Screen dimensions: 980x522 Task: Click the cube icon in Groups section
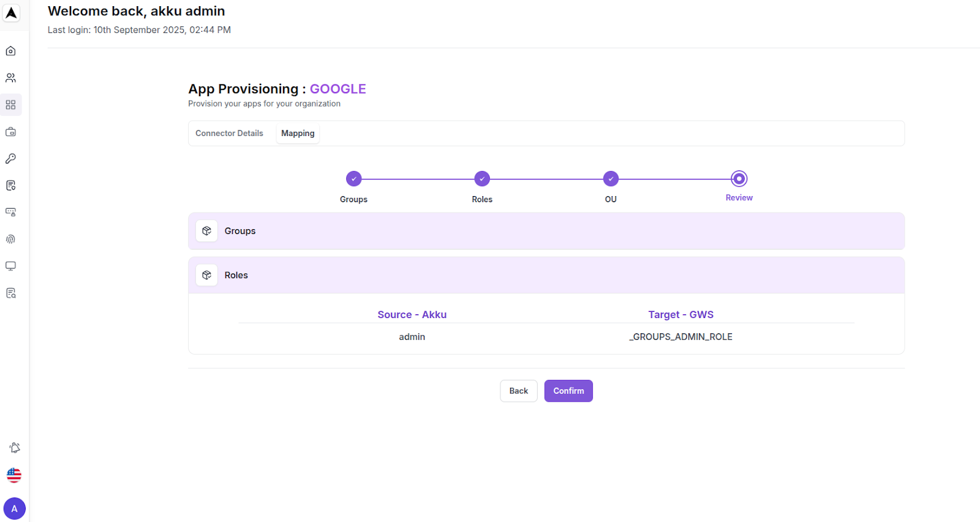coord(207,231)
